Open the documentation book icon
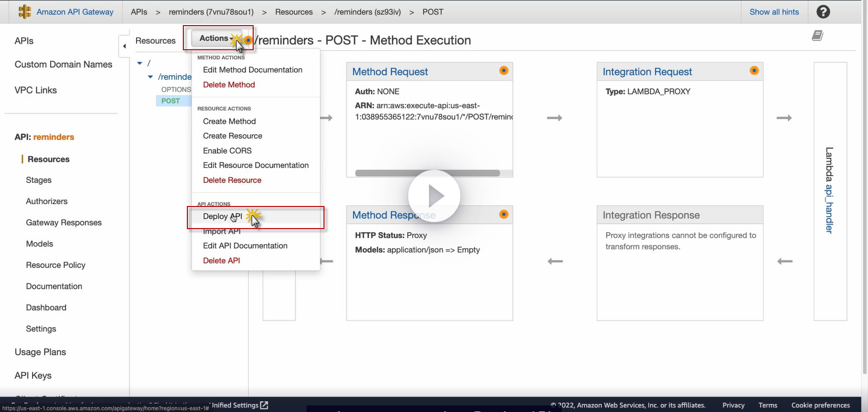868x412 pixels. point(818,36)
